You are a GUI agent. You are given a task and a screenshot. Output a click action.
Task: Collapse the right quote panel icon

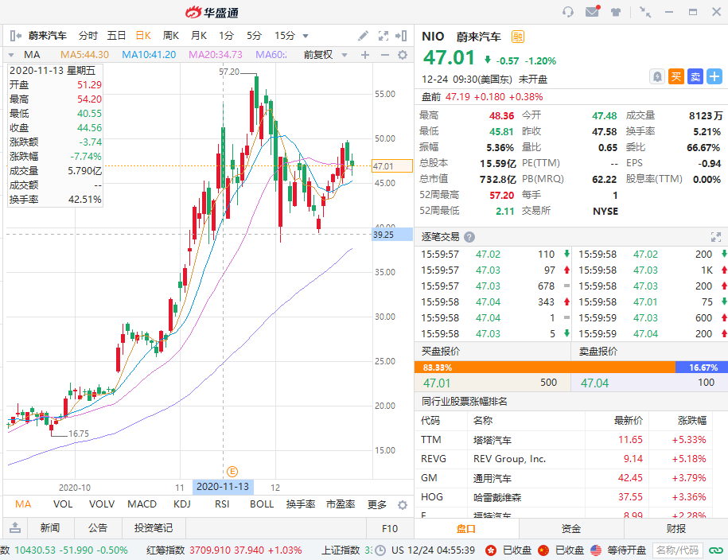click(401, 36)
